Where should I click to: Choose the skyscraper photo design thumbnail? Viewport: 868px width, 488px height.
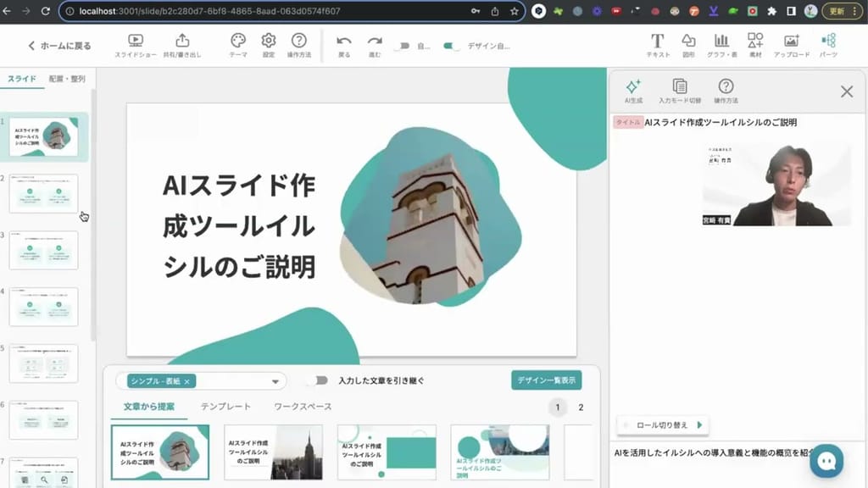[x=274, y=452]
